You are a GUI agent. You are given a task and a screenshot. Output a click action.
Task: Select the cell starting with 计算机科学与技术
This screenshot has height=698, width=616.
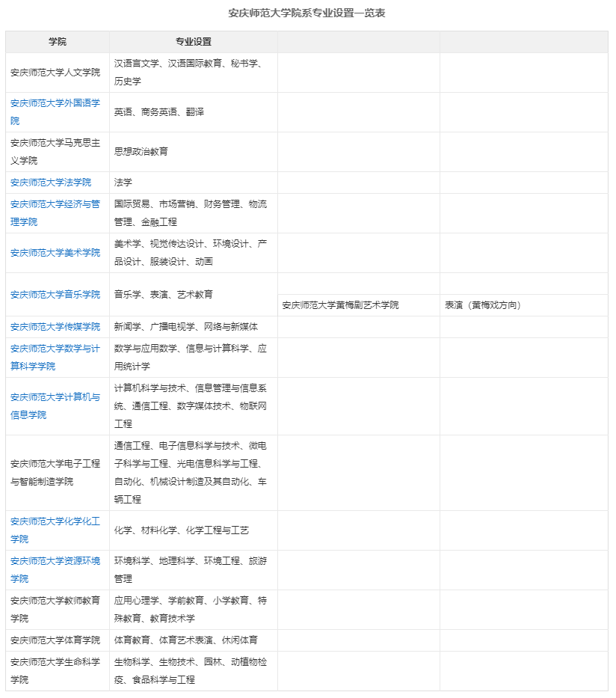[194, 406]
